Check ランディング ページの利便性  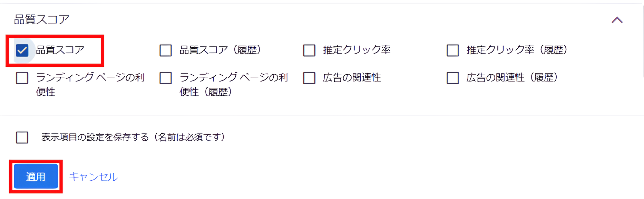tap(22, 78)
